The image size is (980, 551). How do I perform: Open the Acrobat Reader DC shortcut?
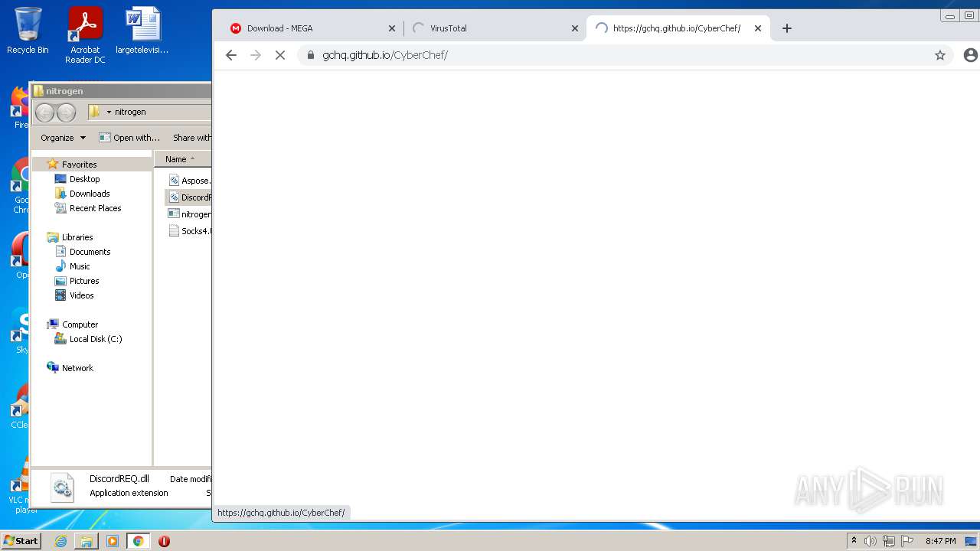click(x=85, y=34)
